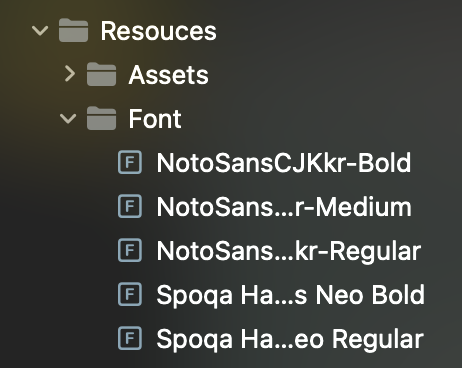Expand the Assets folder chevron
This screenshot has height=368, width=462.
point(70,74)
